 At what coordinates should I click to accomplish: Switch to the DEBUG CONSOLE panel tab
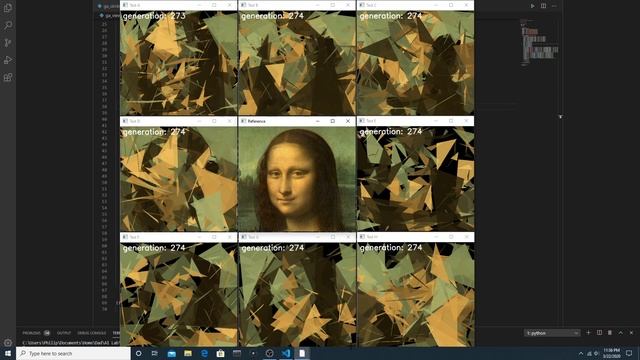[x=91, y=333]
